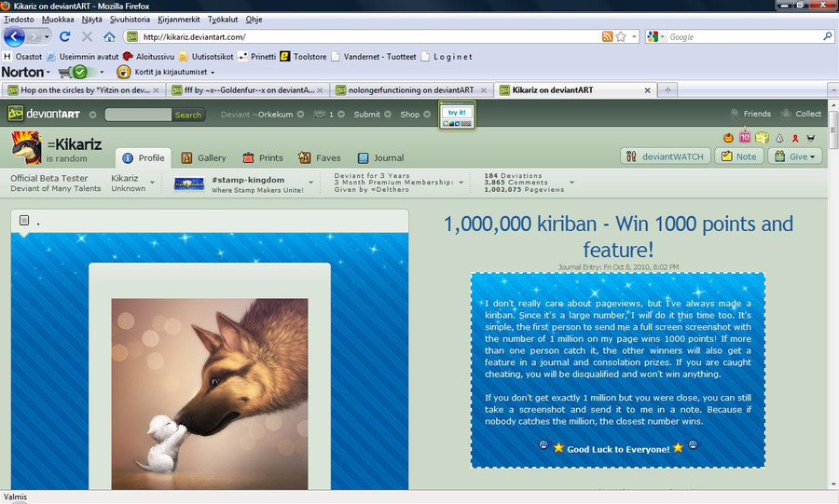Open the history dropdown next to Back/Forward
The width and height of the screenshot is (839, 504).
click(48, 37)
